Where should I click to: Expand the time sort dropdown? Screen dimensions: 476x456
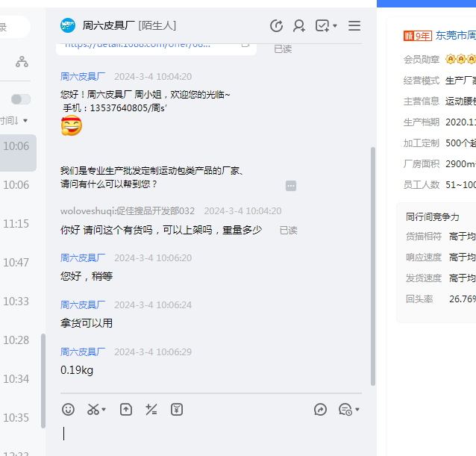15,120
